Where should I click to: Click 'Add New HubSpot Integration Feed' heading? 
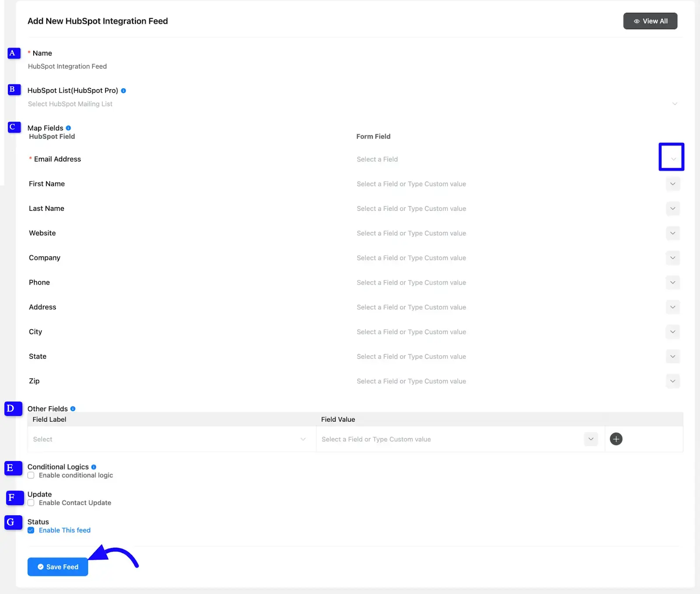click(x=98, y=21)
